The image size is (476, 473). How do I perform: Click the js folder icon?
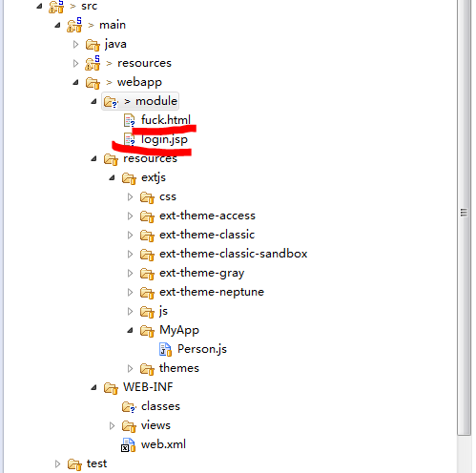tap(147, 312)
